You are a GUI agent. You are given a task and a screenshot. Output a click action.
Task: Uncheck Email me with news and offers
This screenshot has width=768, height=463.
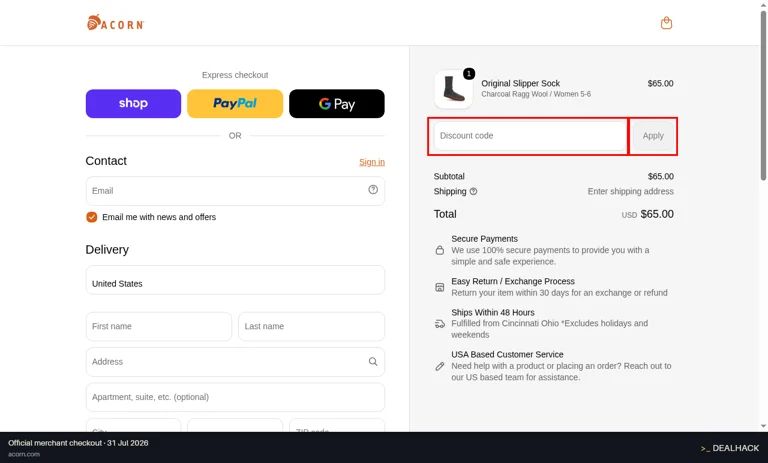click(92, 217)
